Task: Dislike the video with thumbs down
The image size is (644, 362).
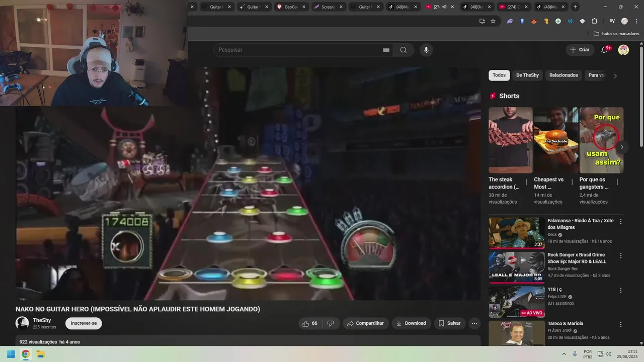Action: pyautogui.click(x=331, y=323)
